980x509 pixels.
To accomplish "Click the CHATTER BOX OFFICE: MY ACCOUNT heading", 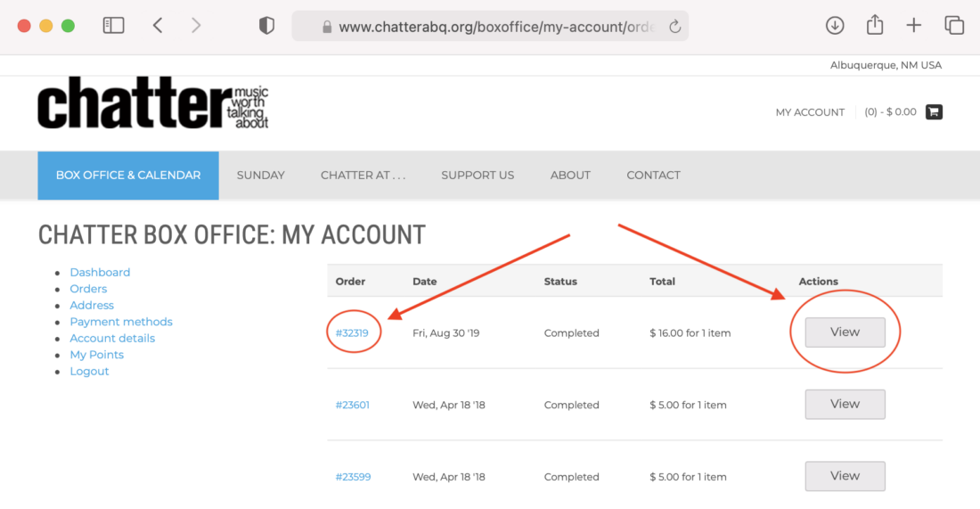I will [232, 235].
